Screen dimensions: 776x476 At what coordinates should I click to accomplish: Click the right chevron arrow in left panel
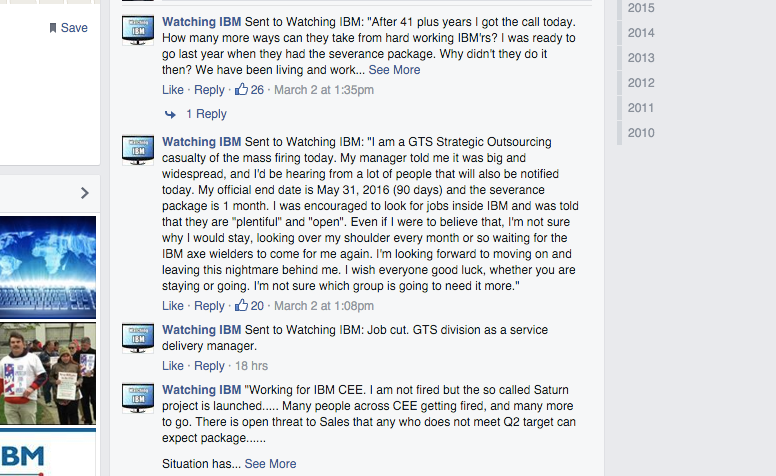pyautogui.click(x=84, y=193)
